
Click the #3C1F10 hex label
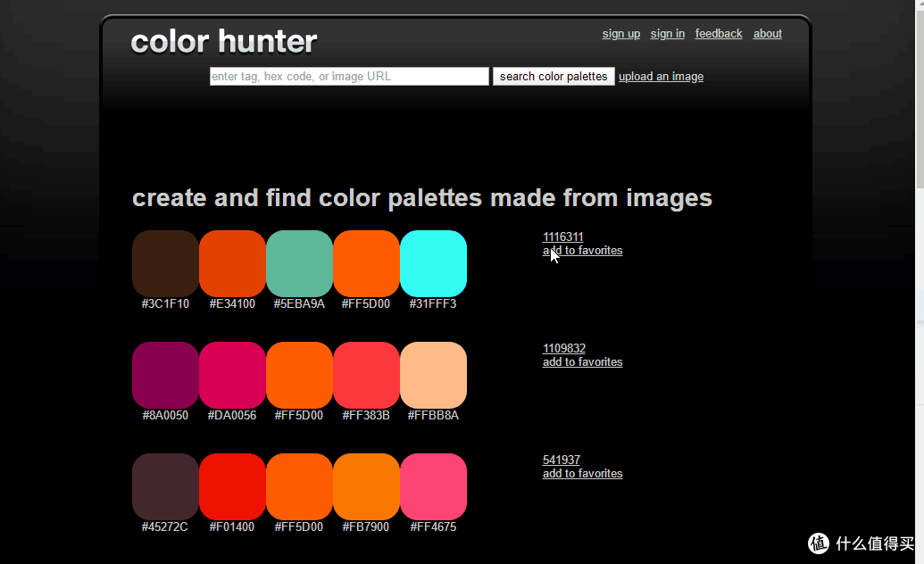coord(165,304)
